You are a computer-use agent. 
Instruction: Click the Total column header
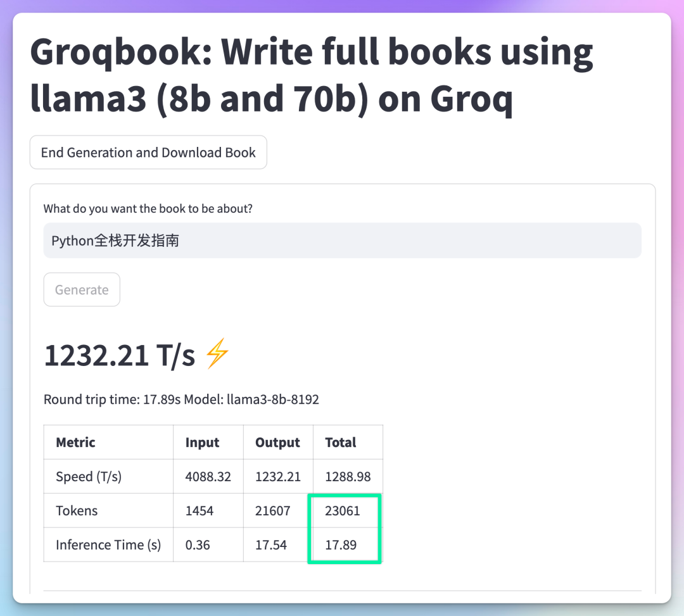(x=348, y=442)
